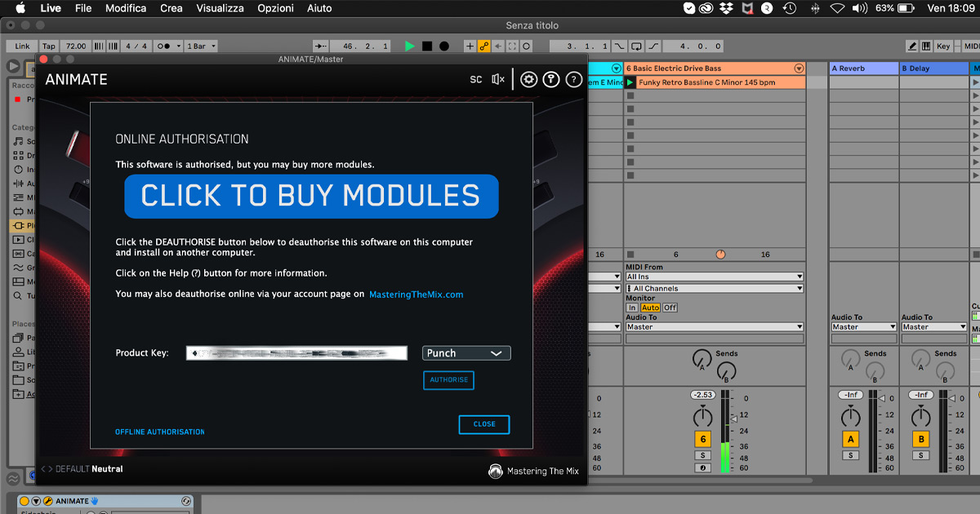Click track 6 Send A knob
Image resolution: width=980 pixels, height=514 pixels.
pyautogui.click(x=702, y=358)
